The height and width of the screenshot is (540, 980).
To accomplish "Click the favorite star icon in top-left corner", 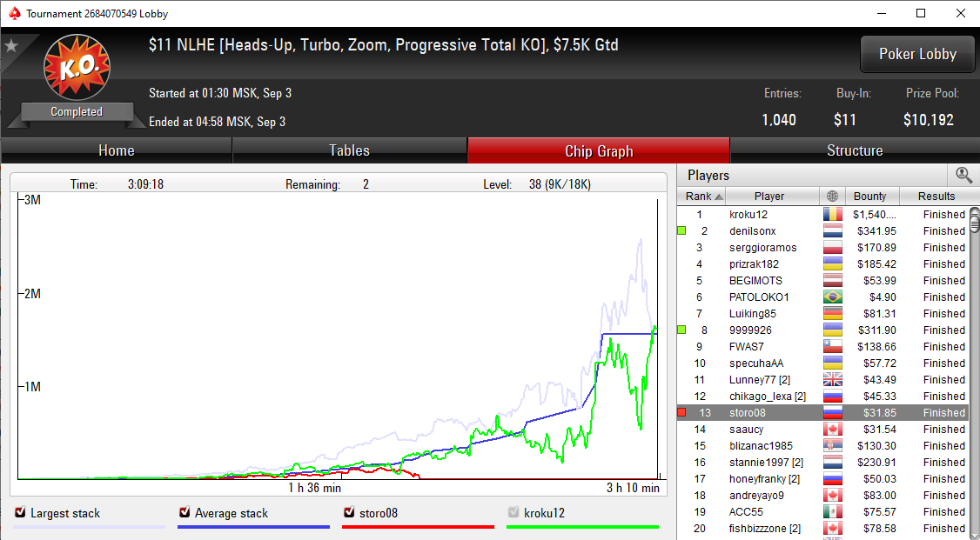I will (x=10, y=45).
